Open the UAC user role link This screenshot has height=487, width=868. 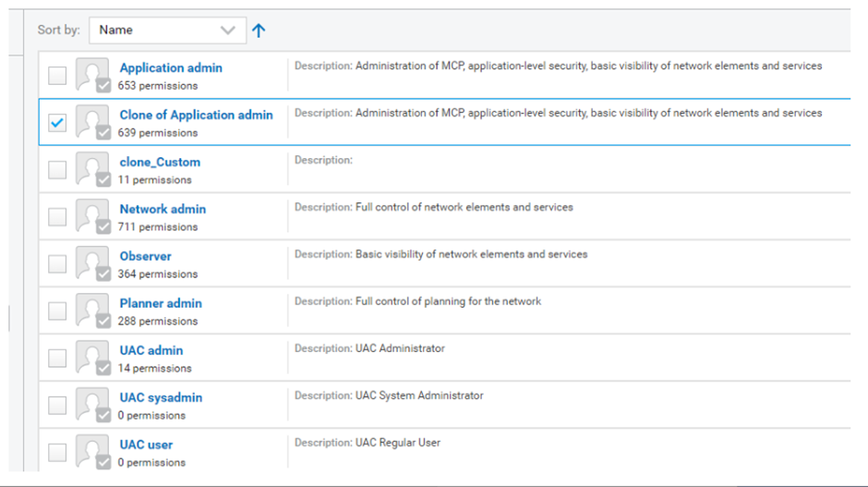coord(146,444)
